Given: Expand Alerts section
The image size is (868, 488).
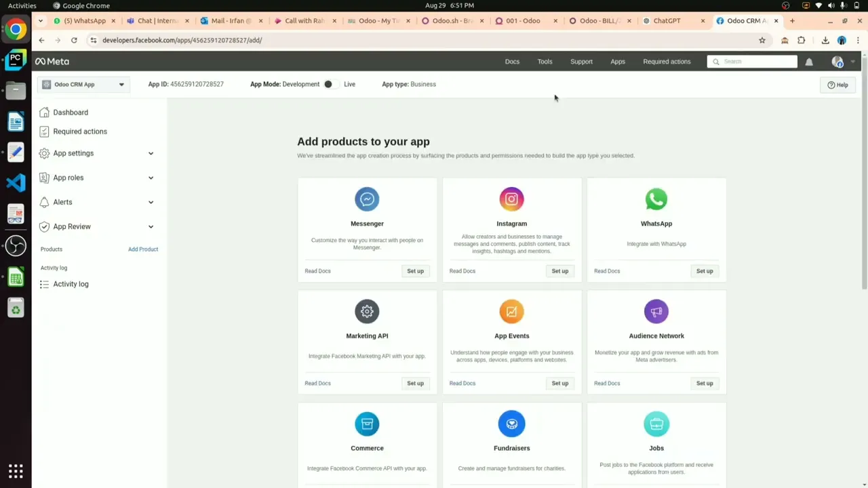Looking at the screenshot, I should click(97, 202).
